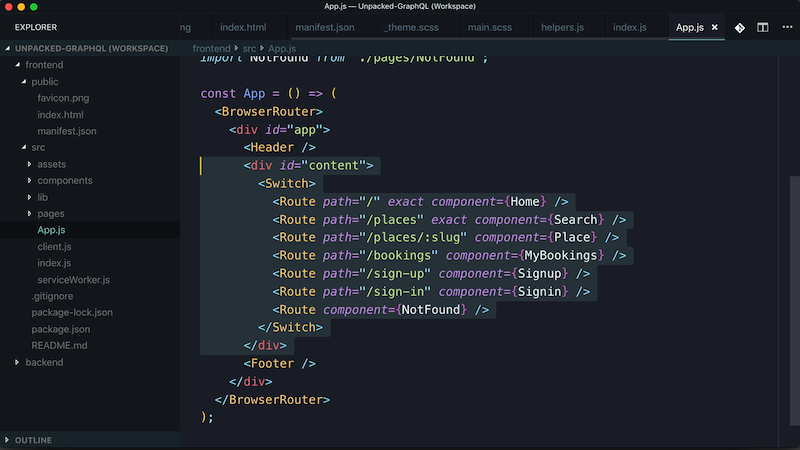Screen dimensions: 800x450
Task: Close the App.js tab
Action: pos(715,28)
